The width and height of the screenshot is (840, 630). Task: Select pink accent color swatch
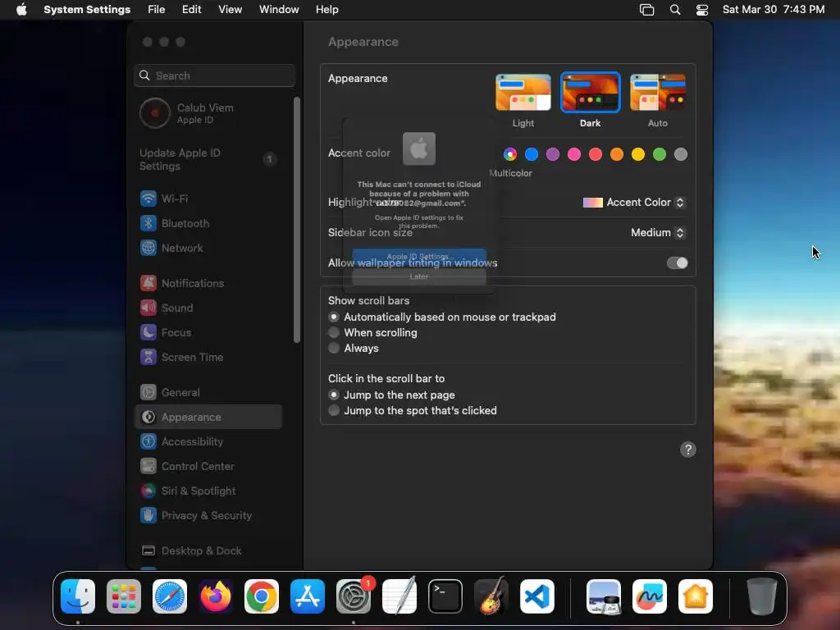[x=574, y=154]
